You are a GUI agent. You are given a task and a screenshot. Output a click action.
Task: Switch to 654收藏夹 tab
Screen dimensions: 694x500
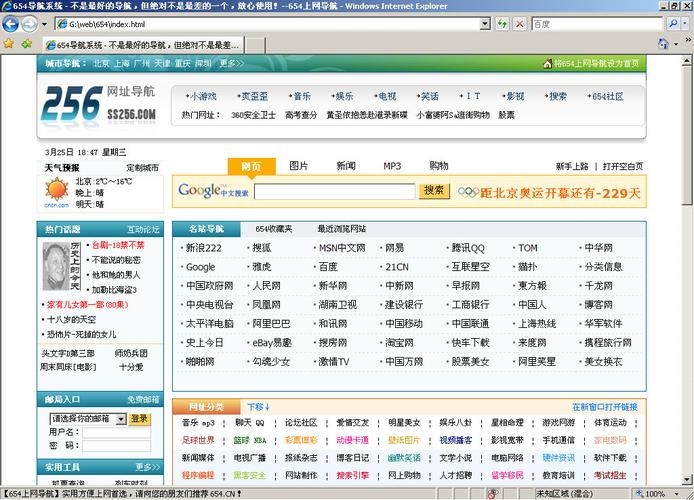click(x=274, y=229)
